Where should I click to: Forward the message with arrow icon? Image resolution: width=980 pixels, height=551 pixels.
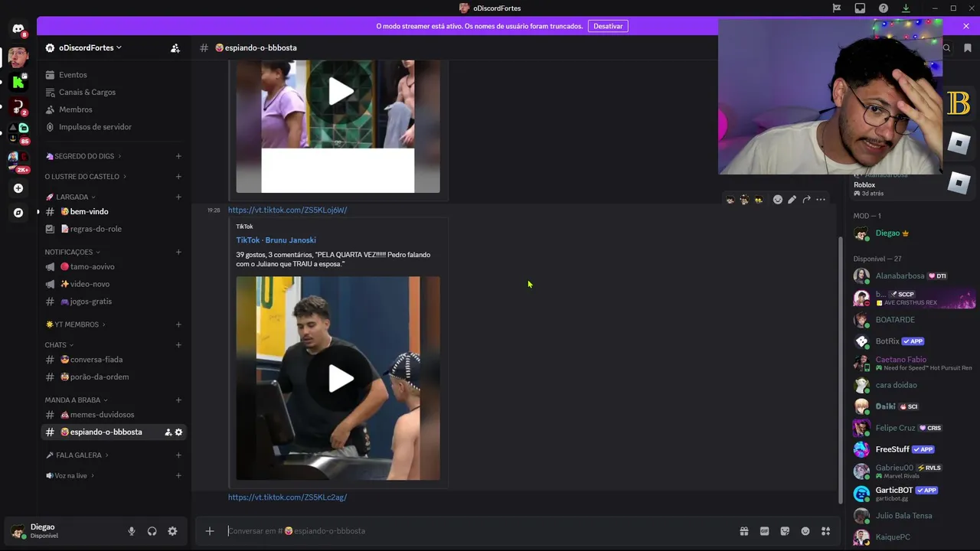(x=806, y=200)
